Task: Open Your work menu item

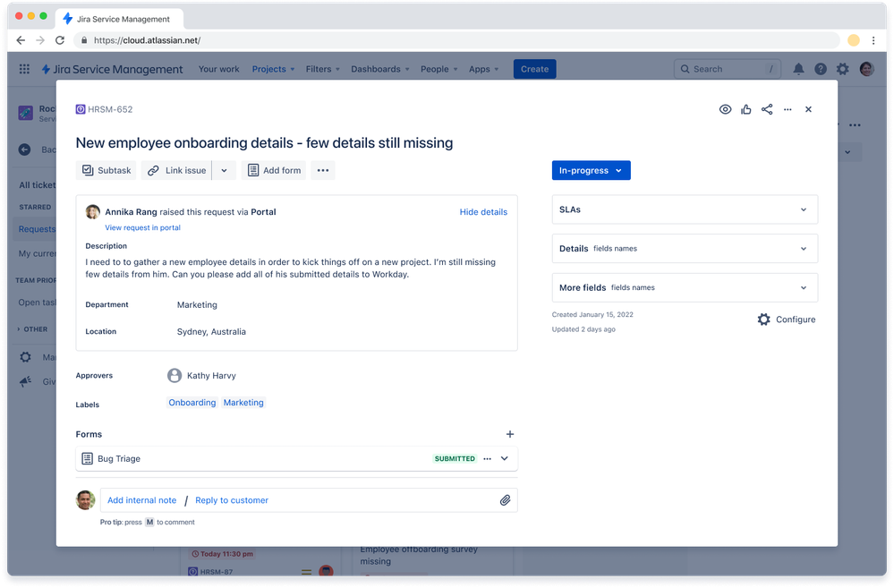Action: point(219,69)
